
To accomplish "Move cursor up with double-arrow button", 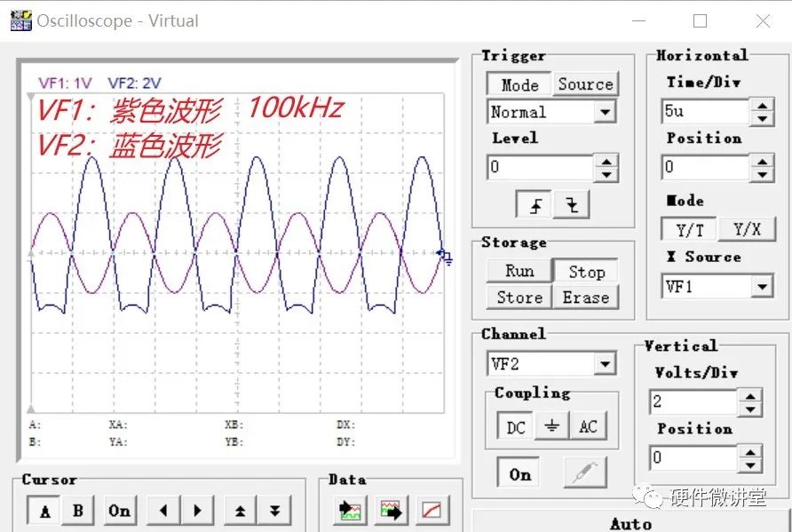I will coord(240,511).
